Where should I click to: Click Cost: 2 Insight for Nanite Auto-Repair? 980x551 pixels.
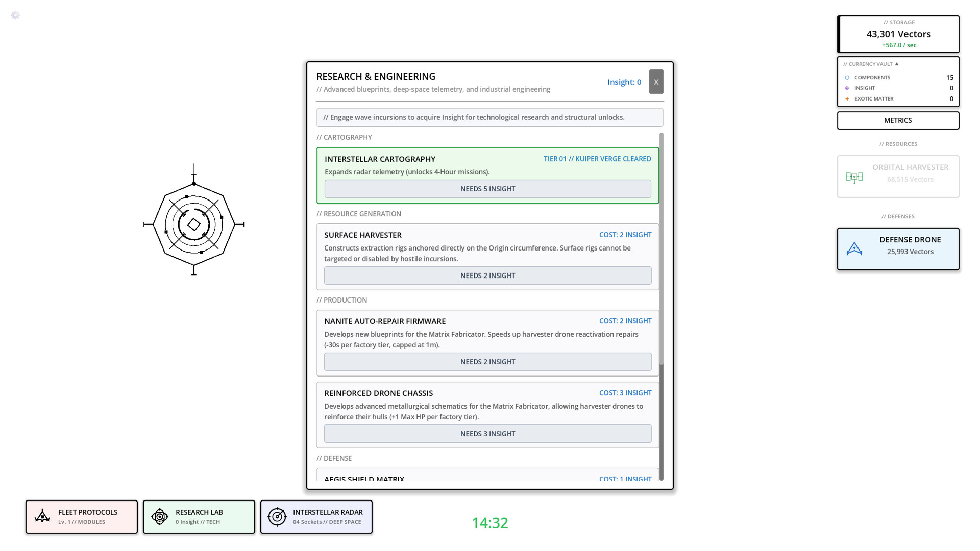tap(625, 321)
